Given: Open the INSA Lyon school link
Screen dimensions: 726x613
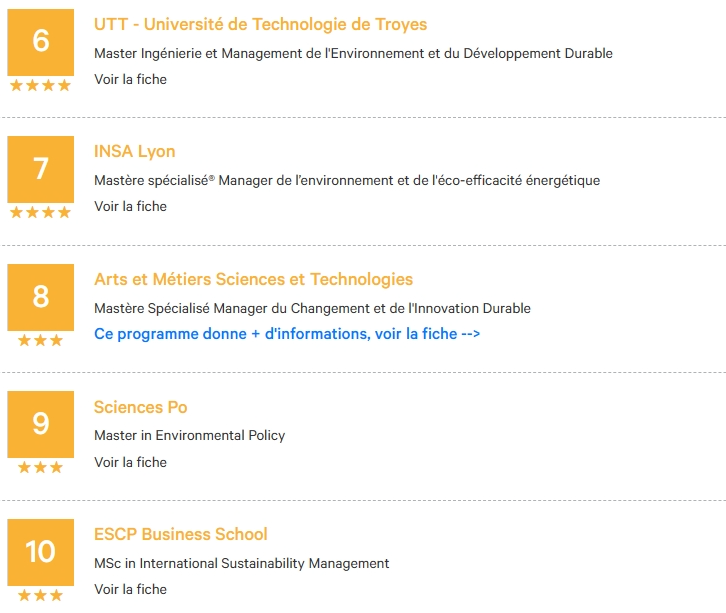Looking at the screenshot, I should coord(135,151).
